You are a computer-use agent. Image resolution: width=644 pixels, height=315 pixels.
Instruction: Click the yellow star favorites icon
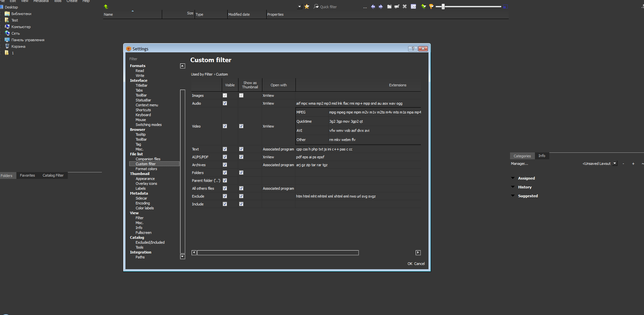click(307, 7)
